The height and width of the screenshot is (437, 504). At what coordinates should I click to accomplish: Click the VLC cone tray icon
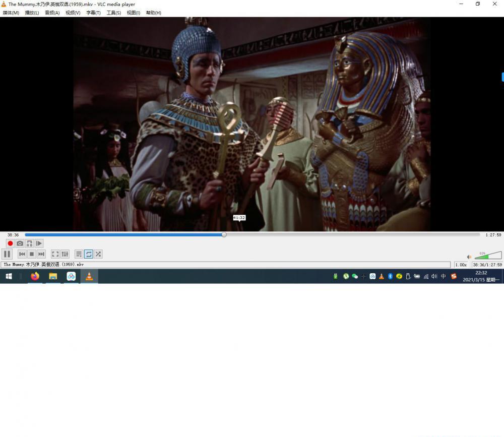click(382, 276)
